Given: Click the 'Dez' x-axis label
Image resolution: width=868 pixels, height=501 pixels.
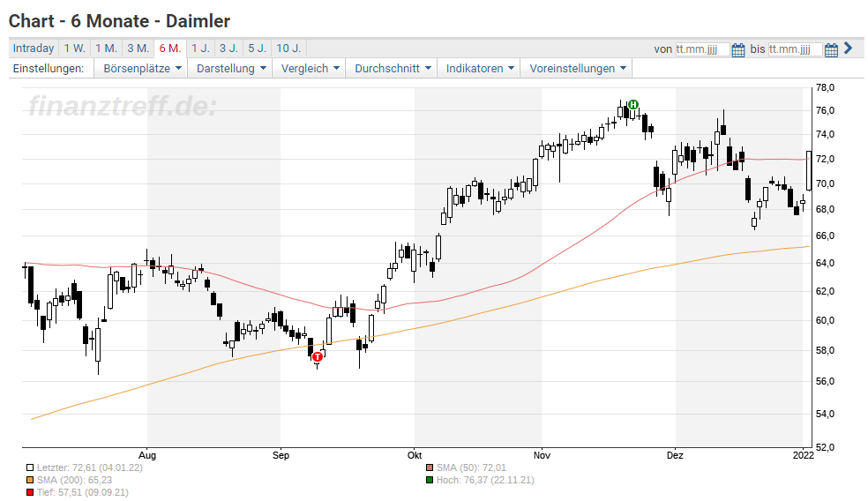Looking at the screenshot, I should tap(675, 455).
